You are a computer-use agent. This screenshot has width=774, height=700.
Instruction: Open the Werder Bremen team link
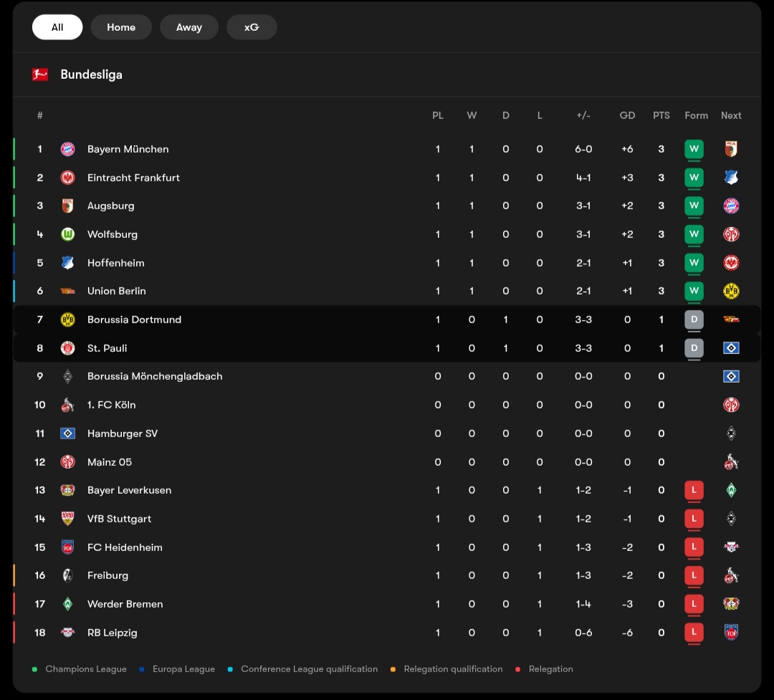click(x=125, y=604)
